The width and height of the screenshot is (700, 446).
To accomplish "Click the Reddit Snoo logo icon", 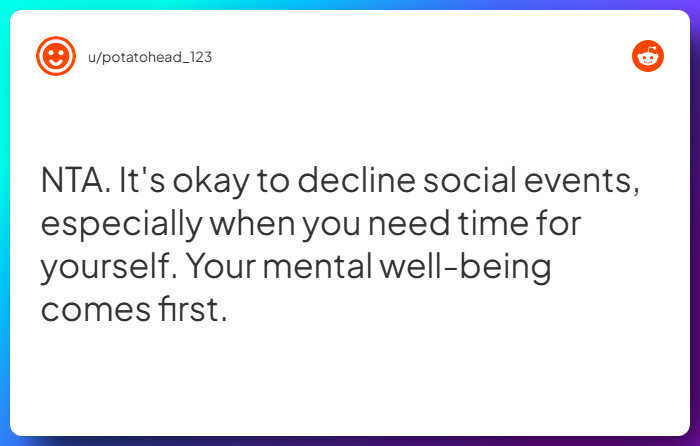I will (x=647, y=57).
